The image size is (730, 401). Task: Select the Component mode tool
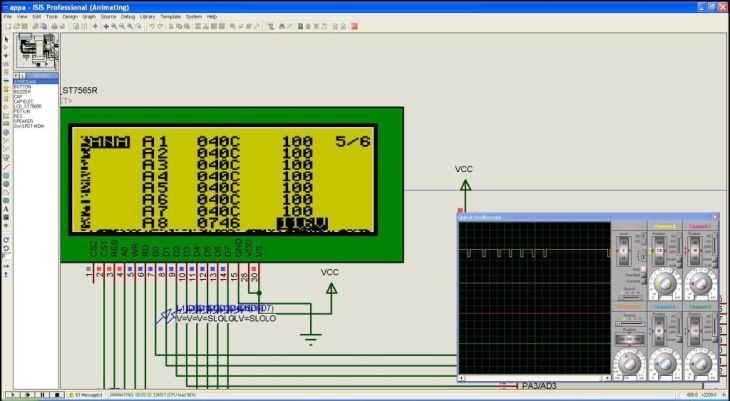coord(6,47)
